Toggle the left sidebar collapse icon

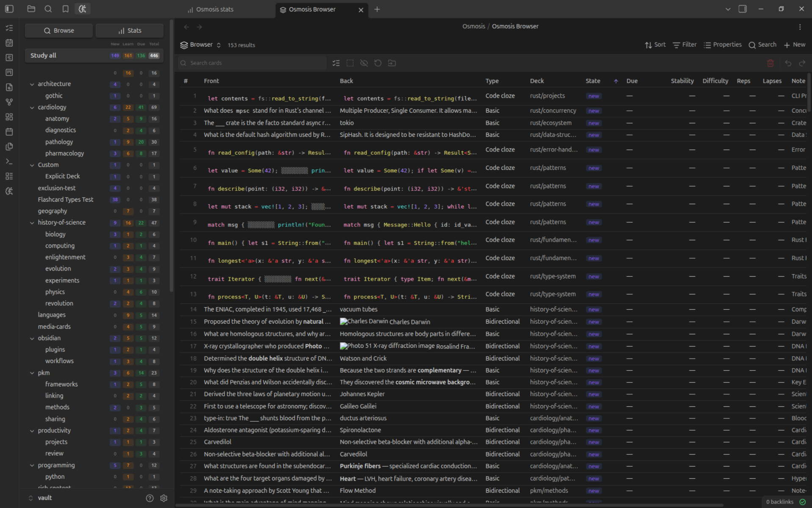(x=9, y=9)
